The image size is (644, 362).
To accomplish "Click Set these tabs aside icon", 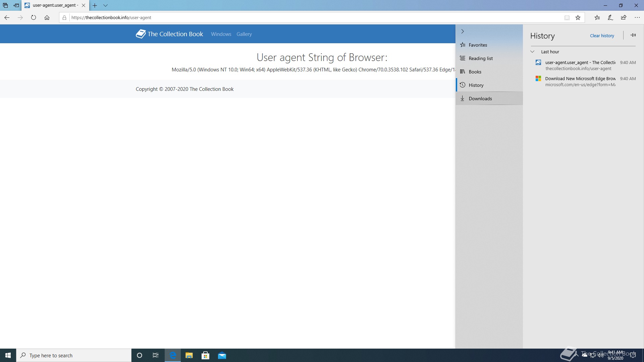I will pyautogui.click(x=16, y=5).
